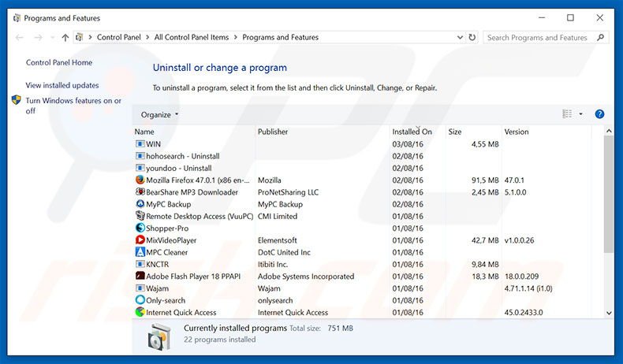This screenshot has width=623, height=364.
Task: Select the BearShare MP3 Downloader icon
Action: coord(140,192)
